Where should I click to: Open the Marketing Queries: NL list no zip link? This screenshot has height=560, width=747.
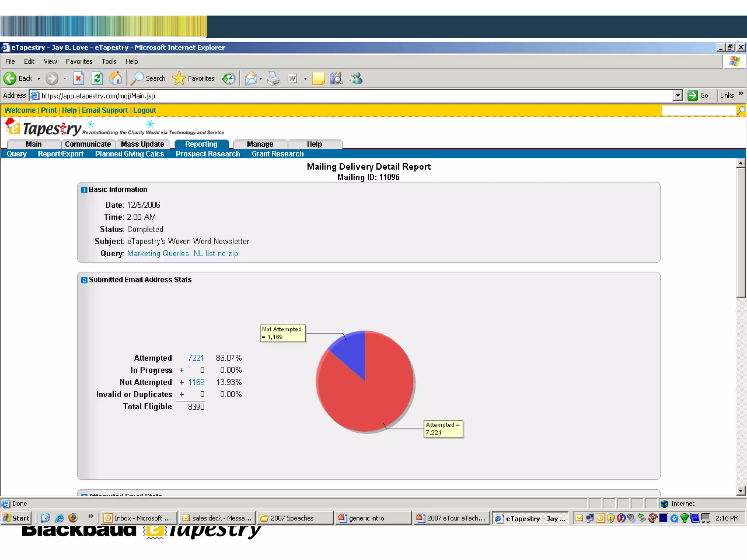182,253
